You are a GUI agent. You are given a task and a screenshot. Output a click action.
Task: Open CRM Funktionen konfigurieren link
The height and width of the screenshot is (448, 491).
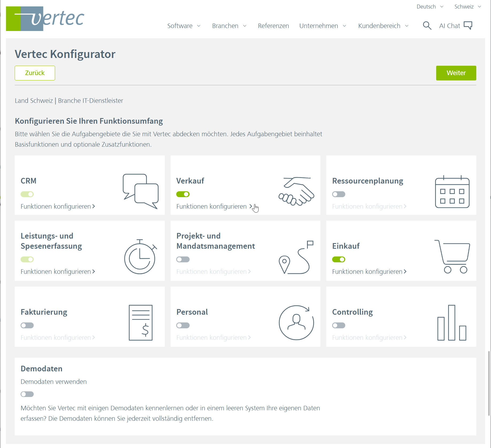click(x=58, y=207)
